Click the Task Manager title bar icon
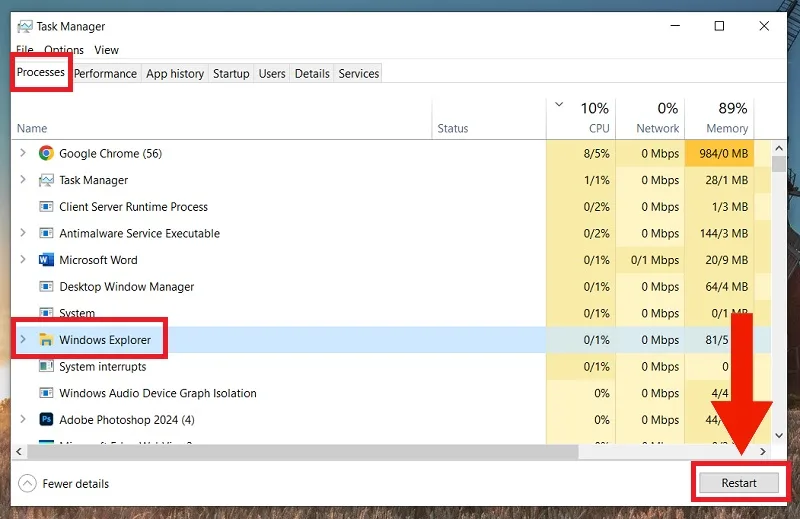The height and width of the screenshot is (519, 800). (24, 27)
